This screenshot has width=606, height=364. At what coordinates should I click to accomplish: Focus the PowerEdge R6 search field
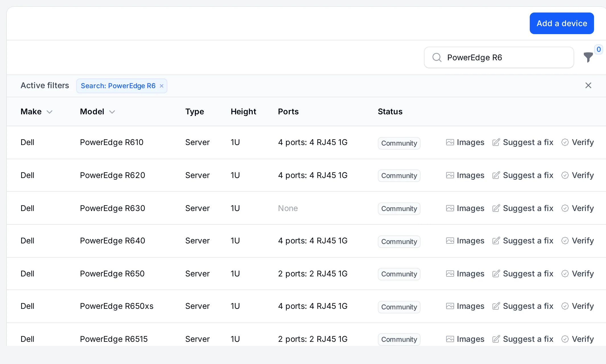tap(499, 57)
